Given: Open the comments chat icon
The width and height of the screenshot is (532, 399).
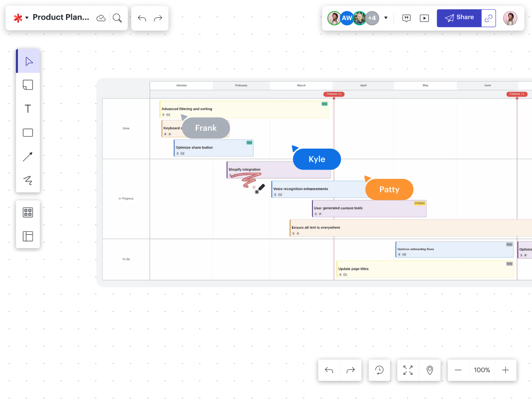Looking at the screenshot, I should (x=406, y=18).
